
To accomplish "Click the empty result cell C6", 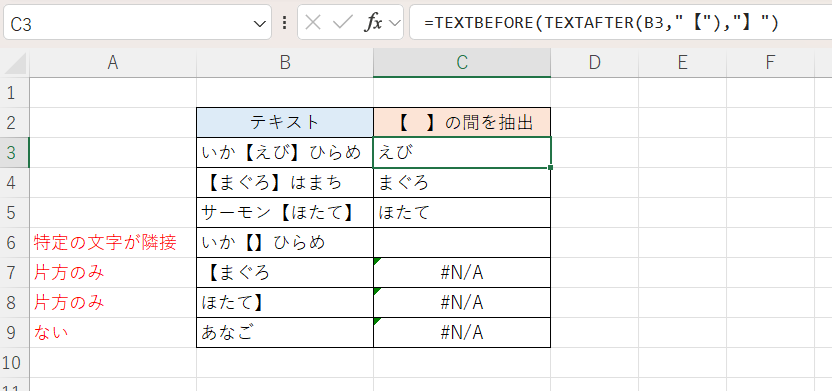I will (462, 243).
